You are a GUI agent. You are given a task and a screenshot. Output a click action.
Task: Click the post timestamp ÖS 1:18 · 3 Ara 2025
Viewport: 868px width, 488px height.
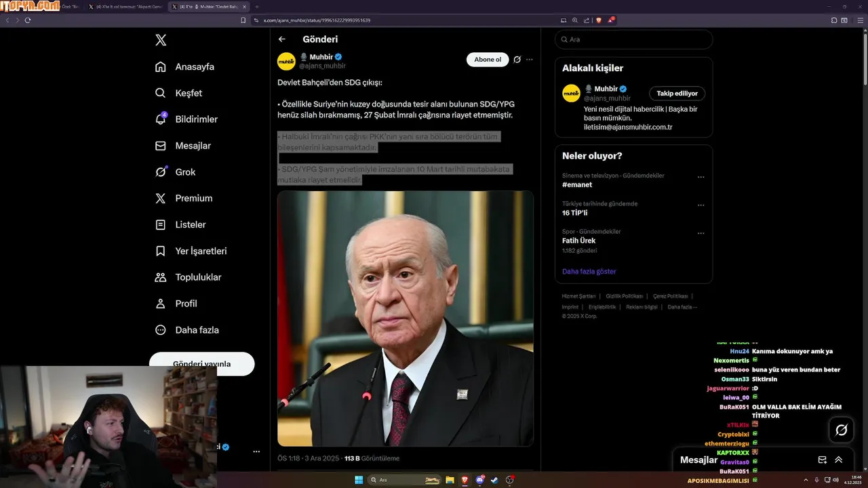pyautogui.click(x=309, y=458)
